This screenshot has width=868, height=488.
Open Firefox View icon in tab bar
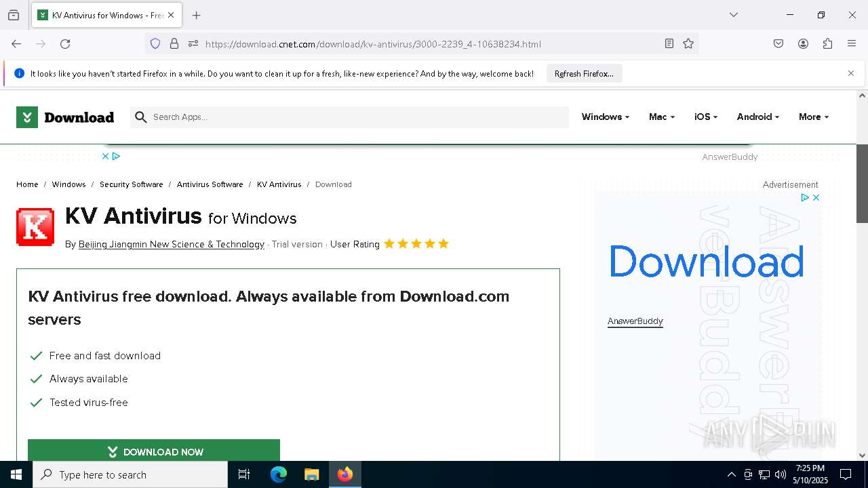pyautogui.click(x=14, y=15)
